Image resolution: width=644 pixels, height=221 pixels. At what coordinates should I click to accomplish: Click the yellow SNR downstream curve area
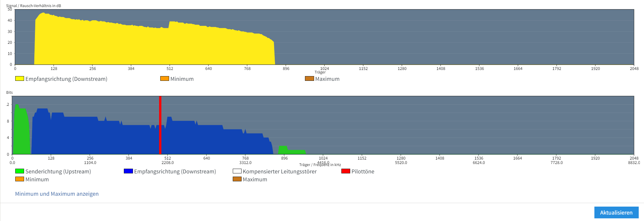[x=147, y=44]
